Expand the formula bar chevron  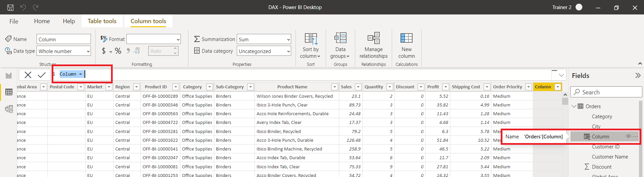(561, 75)
